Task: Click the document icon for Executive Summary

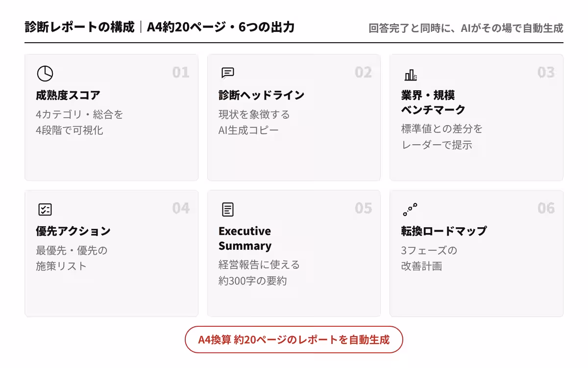Action: pos(227,210)
